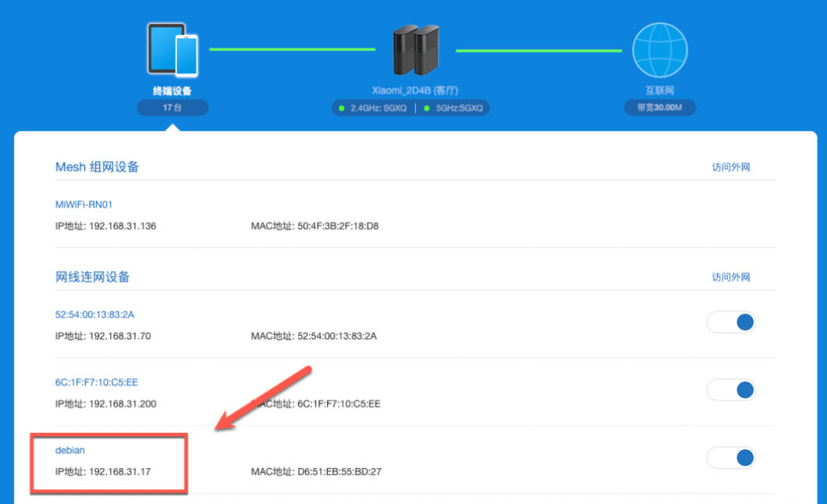Click the 2.4GHz: SGXQ band indicator

click(x=373, y=108)
